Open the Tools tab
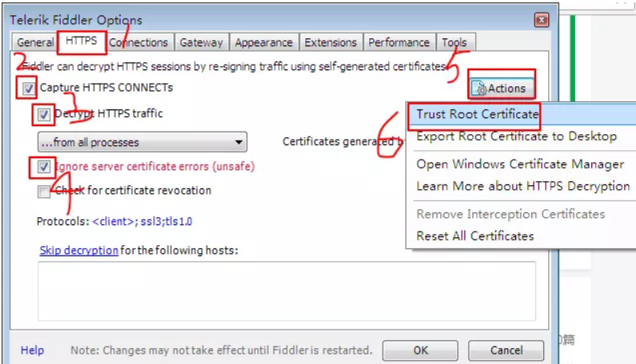 (x=455, y=42)
